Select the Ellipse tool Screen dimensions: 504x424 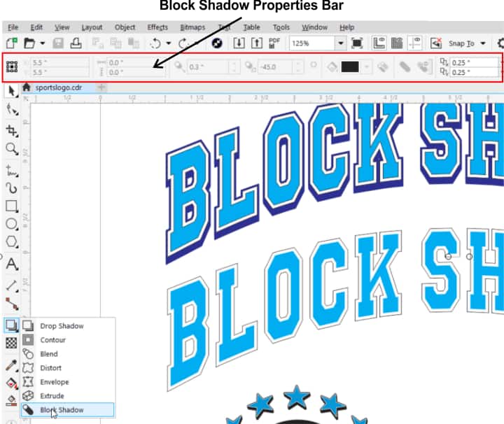(12, 224)
